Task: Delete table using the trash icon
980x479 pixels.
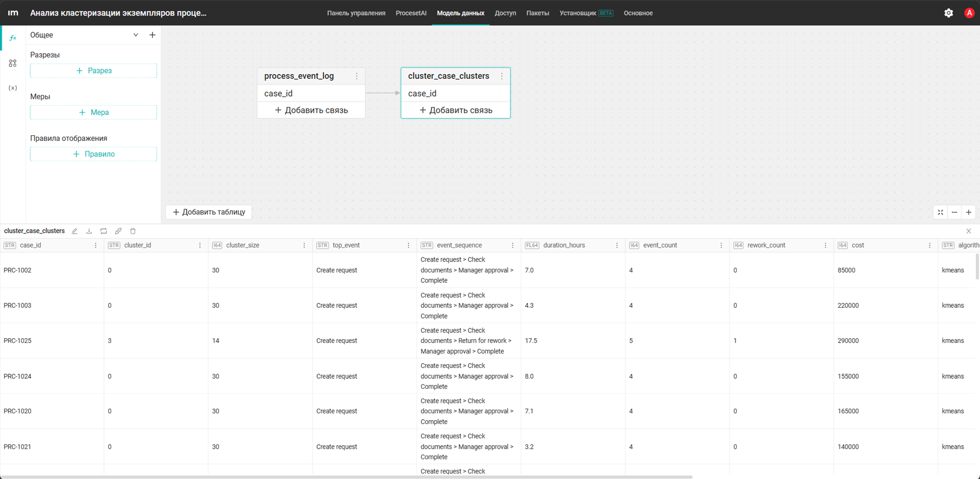Action: coord(133,231)
